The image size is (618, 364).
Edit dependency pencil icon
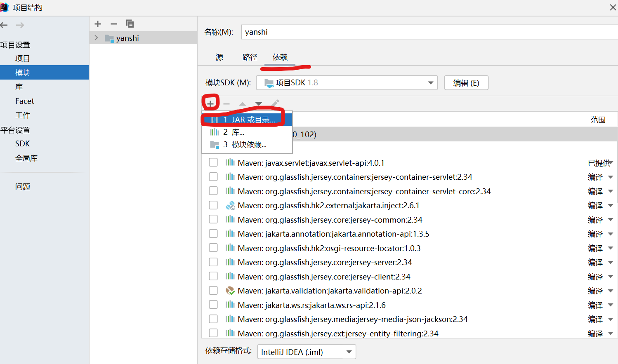click(275, 103)
